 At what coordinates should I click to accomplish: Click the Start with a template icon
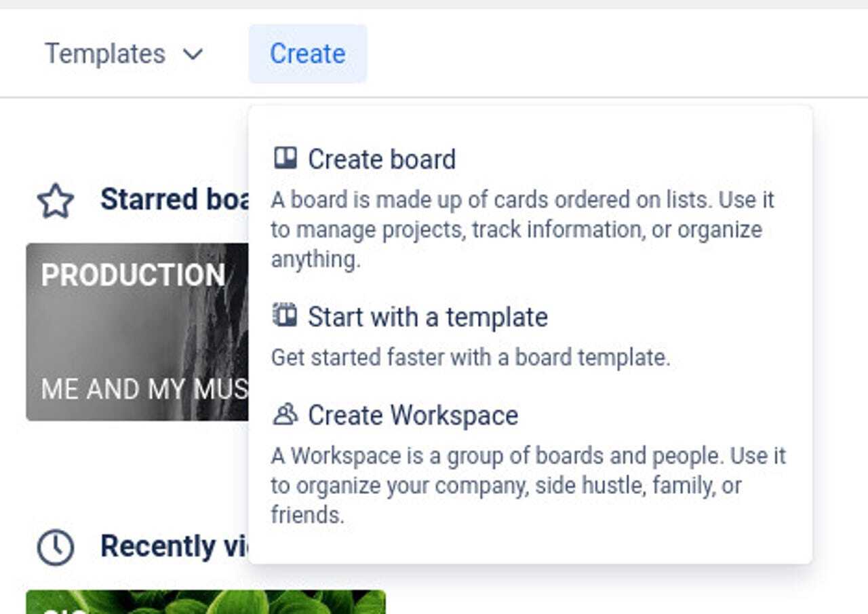[x=285, y=316]
